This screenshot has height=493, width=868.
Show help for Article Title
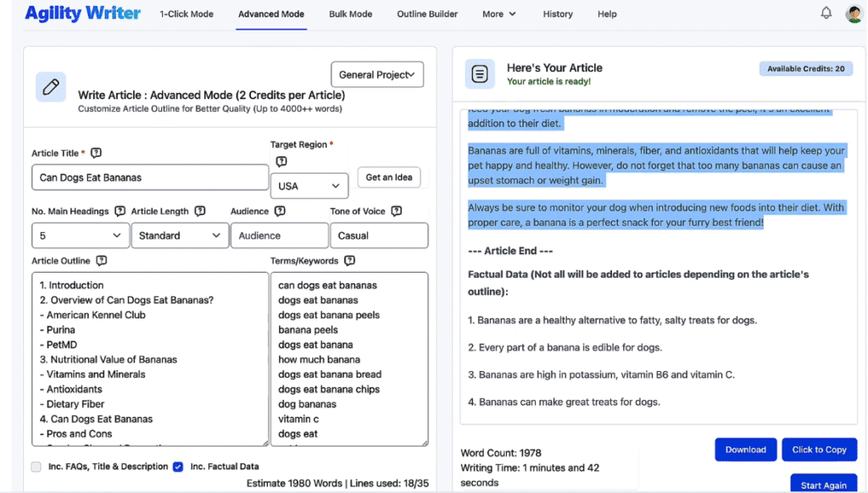pyautogui.click(x=96, y=152)
